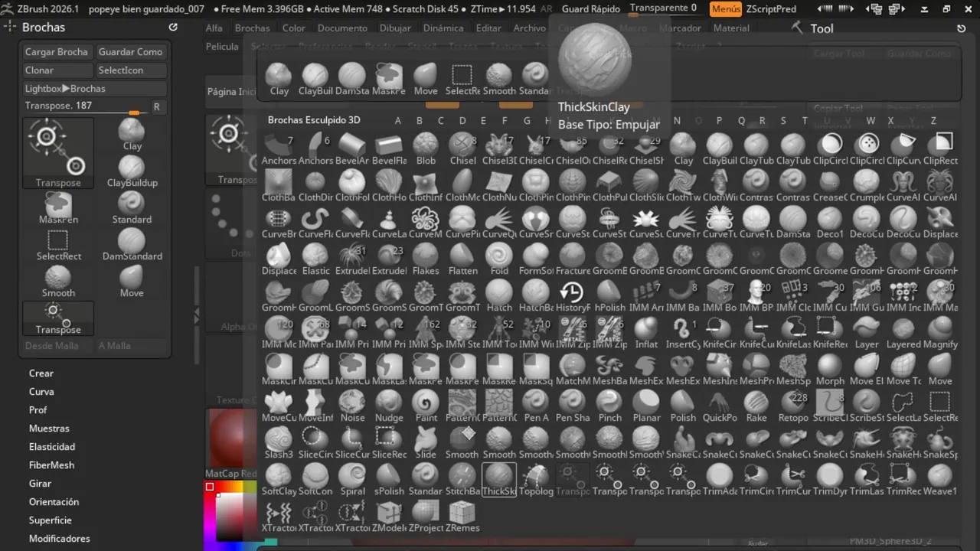980x551 pixels.
Task: Choose the highlighted ThickSkinClay brush in grid
Action: coord(499,478)
